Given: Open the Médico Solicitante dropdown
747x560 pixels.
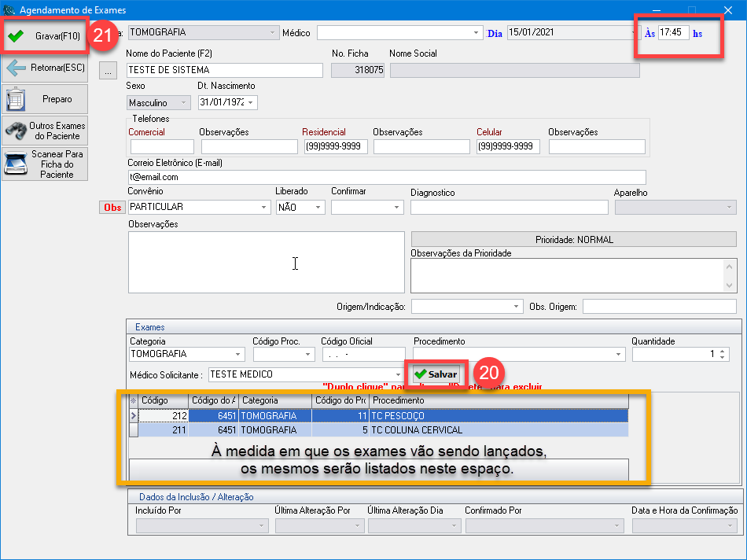Looking at the screenshot, I should click(x=398, y=374).
